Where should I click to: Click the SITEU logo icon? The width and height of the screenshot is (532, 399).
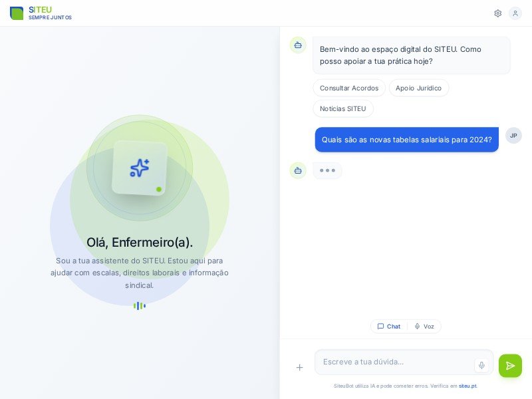[x=17, y=13]
